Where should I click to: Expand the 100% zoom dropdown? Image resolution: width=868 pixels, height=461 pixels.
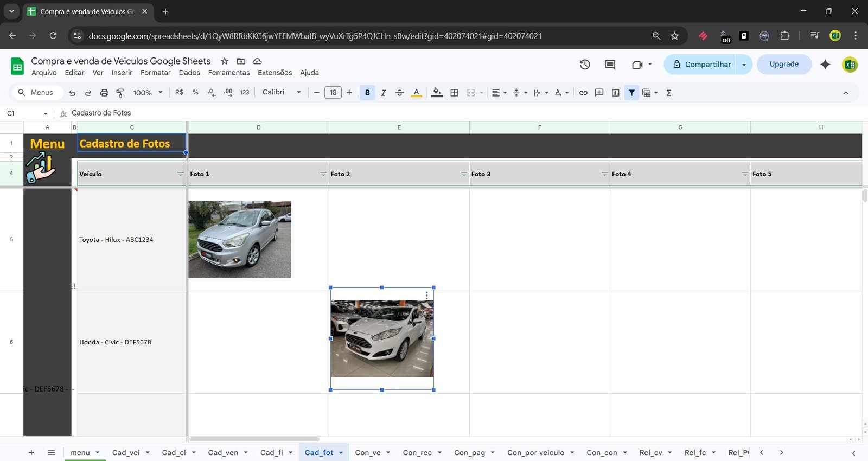148,93
